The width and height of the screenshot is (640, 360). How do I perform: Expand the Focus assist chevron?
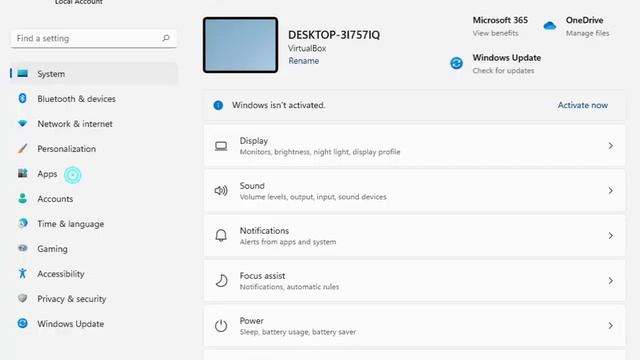click(x=611, y=281)
